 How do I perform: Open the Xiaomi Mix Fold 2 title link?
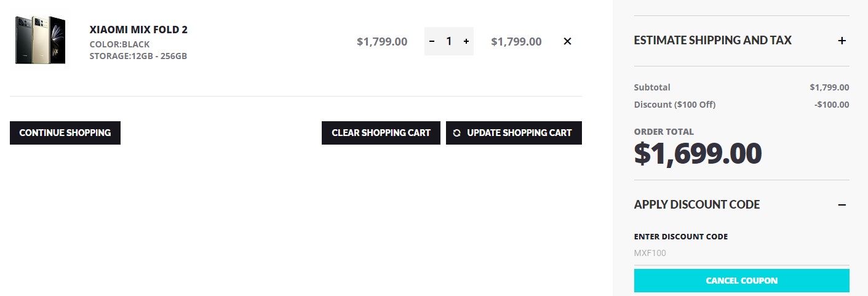coord(138,30)
